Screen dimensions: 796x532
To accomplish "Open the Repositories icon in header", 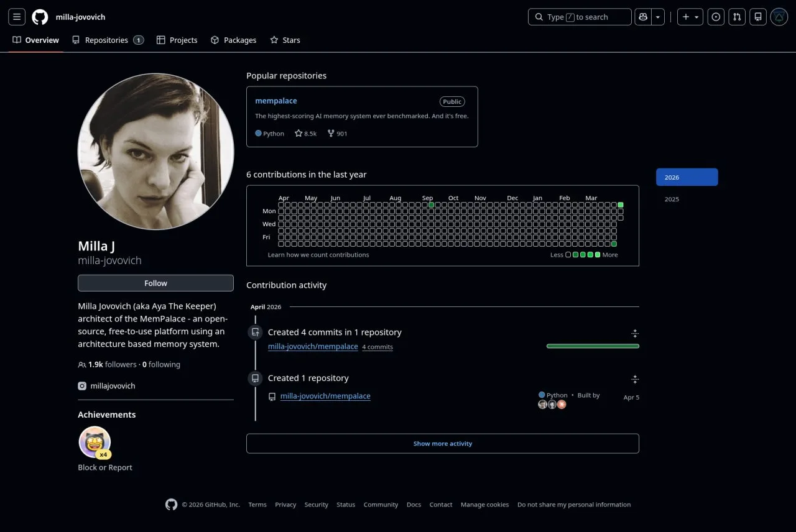I will [757, 17].
